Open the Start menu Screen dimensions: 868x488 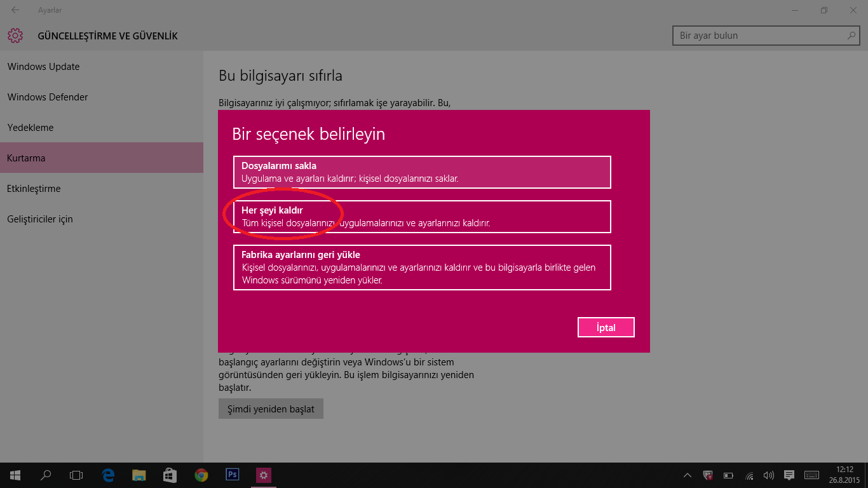[x=14, y=475]
